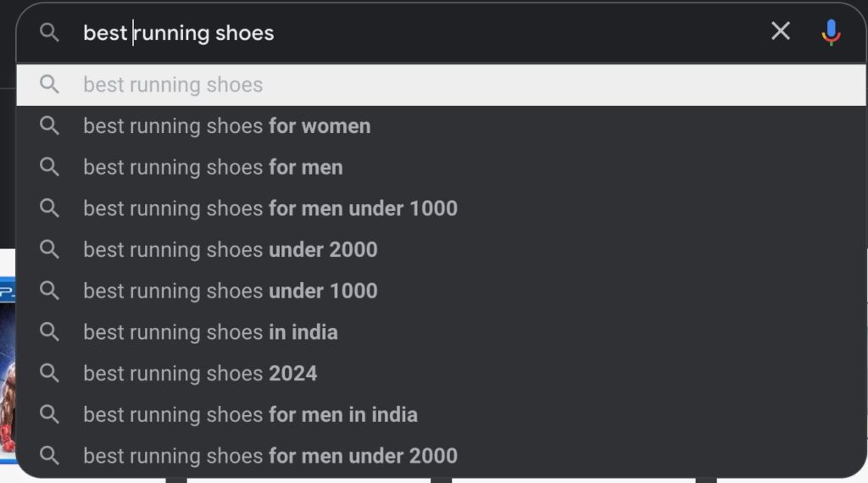Open 'best running shoes for men in india'

point(441,414)
